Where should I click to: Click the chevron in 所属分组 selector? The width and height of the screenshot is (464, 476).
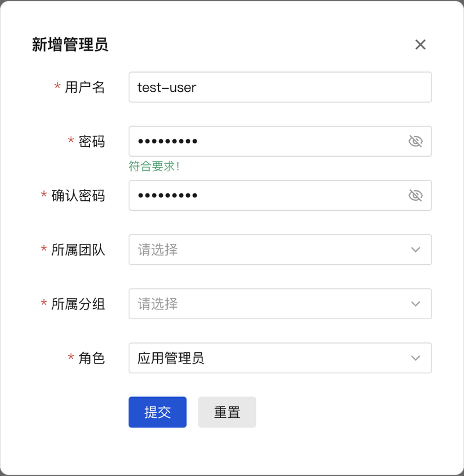tap(415, 304)
